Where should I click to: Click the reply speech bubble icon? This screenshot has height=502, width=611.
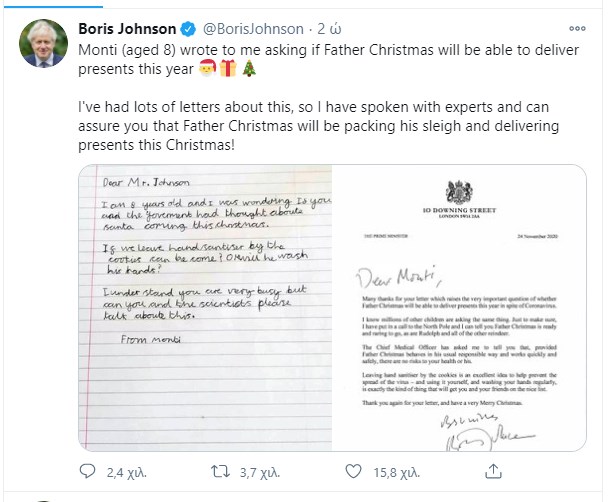(x=88, y=469)
